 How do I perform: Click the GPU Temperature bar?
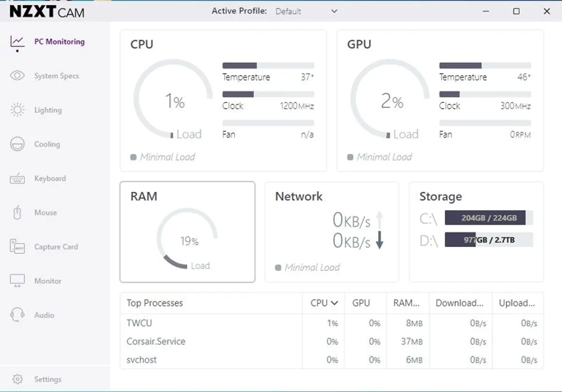coord(485,66)
